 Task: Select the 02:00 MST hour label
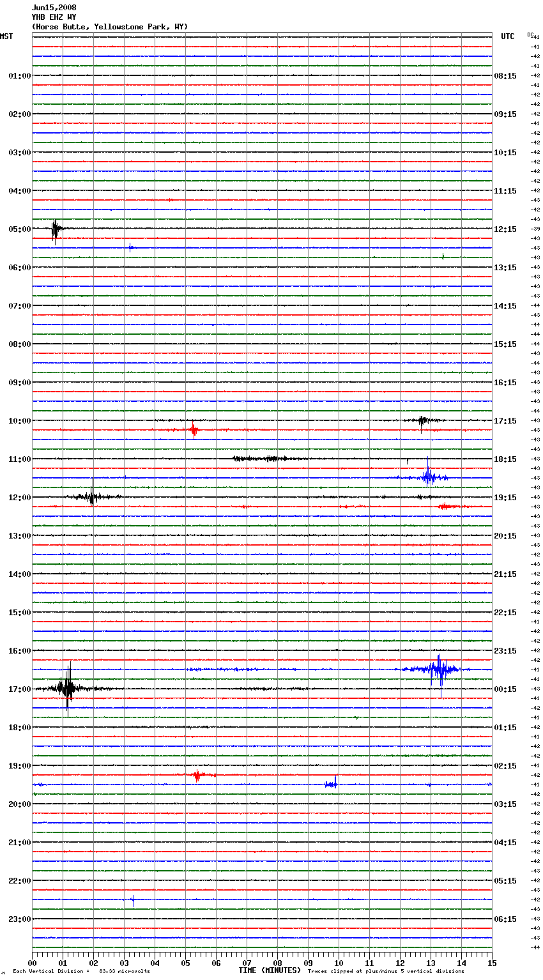[20, 114]
